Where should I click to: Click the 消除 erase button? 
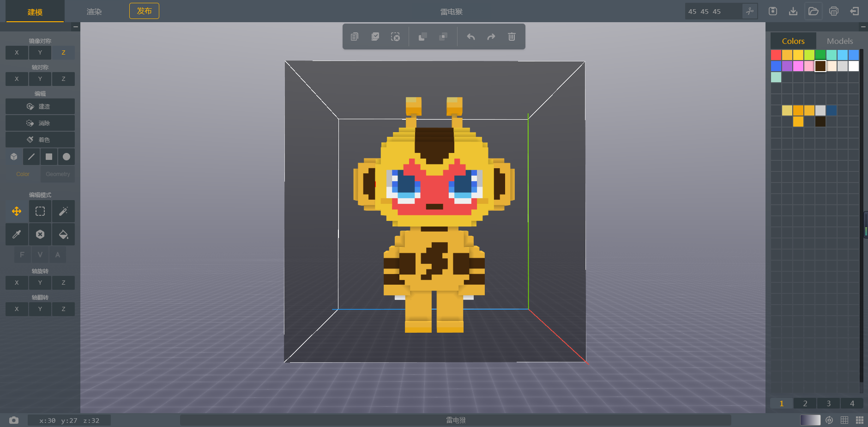click(x=40, y=123)
